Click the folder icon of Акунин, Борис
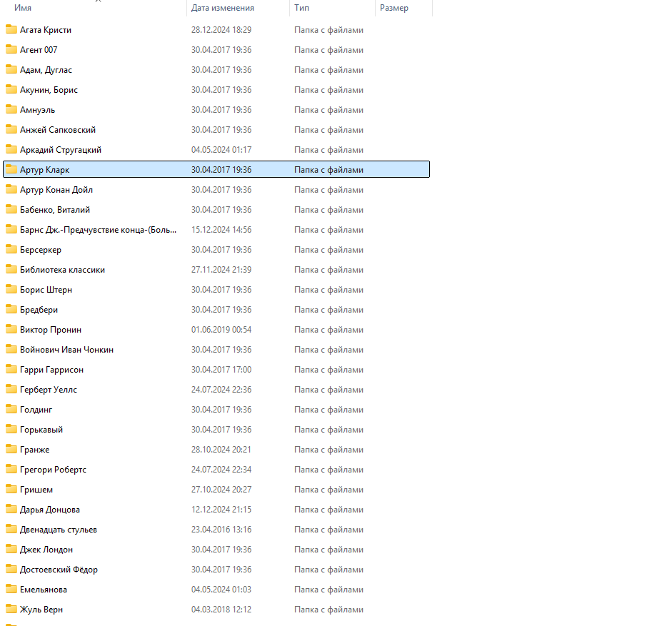 click(x=11, y=89)
